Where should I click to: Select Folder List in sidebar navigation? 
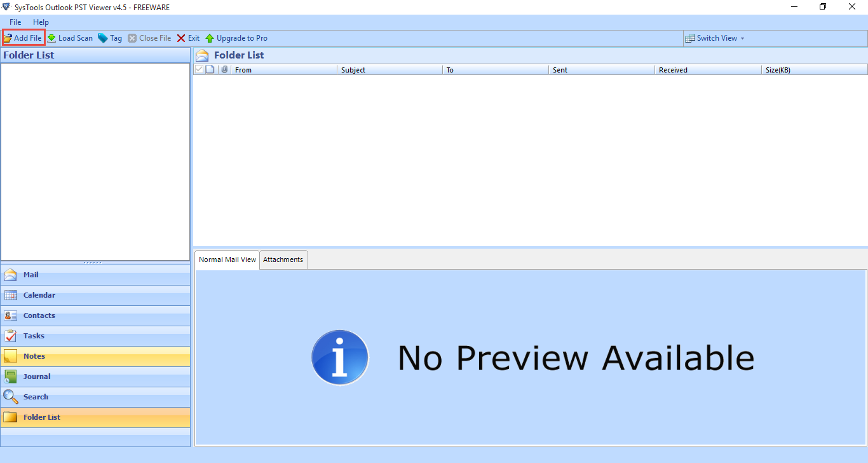(95, 417)
